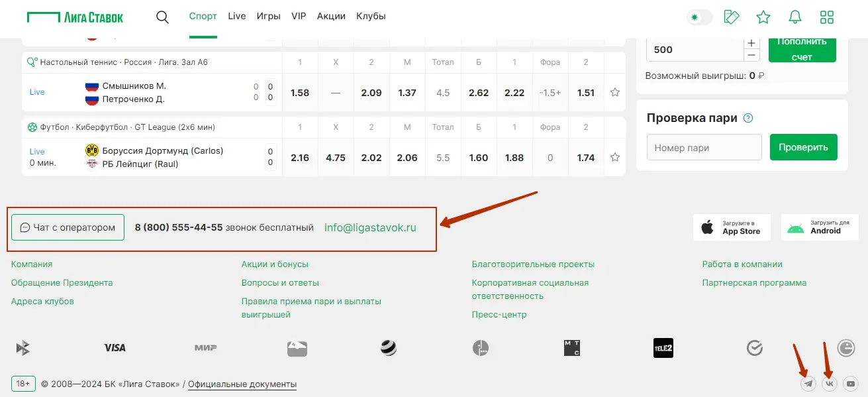The image size is (868, 397).
Task: Open favorites star in header
Action: (763, 17)
